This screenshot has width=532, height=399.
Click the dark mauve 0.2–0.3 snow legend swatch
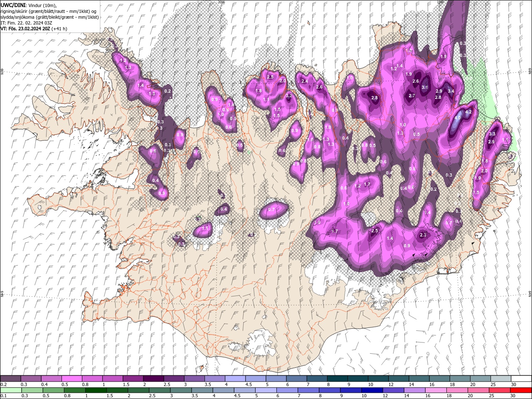click(10, 379)
